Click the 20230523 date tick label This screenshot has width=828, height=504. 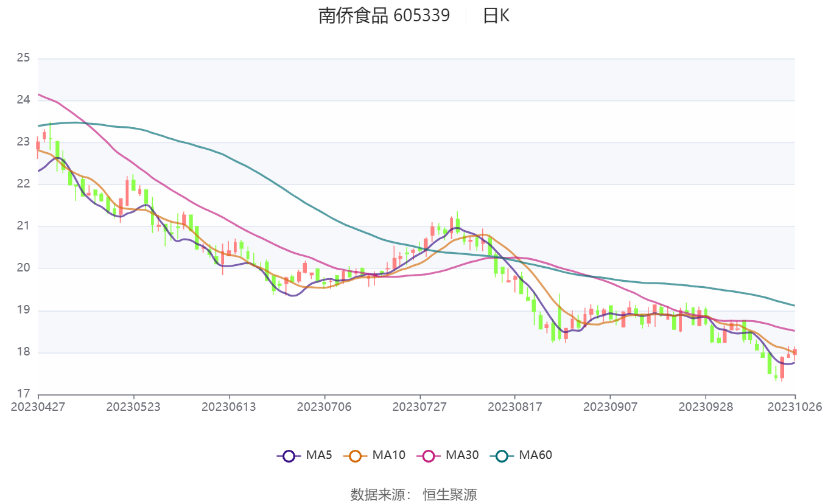point(133,407)
